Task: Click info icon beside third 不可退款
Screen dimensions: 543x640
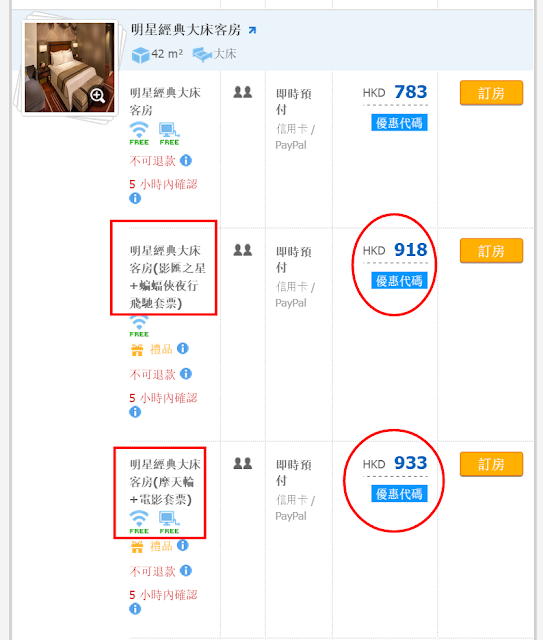Action: [186, 570]
